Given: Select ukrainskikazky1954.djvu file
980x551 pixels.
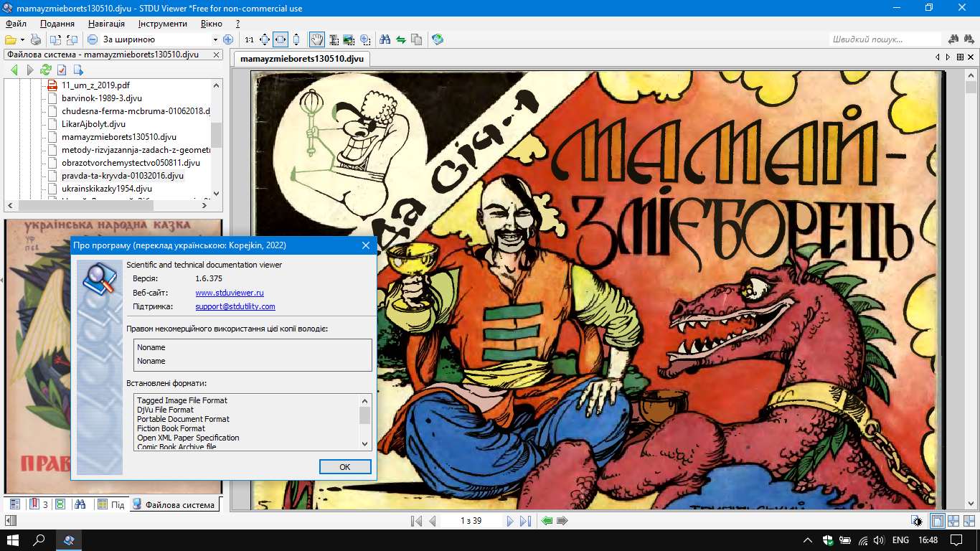Looking at the screenshot, I should [x=107, y=188].
